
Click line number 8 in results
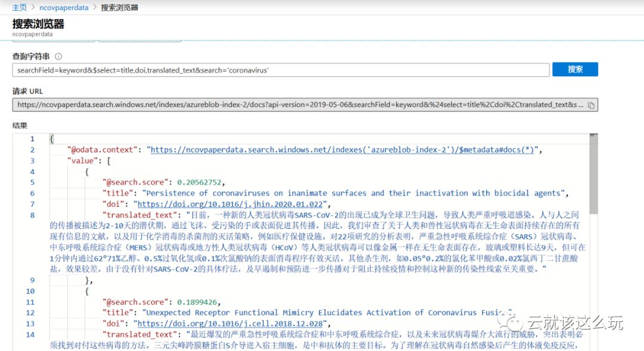(32, 215)
